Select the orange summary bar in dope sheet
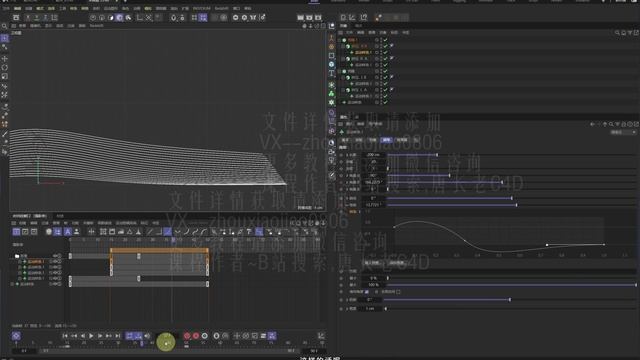The height and width of the screenshot is (360, 640). [160, 251]
